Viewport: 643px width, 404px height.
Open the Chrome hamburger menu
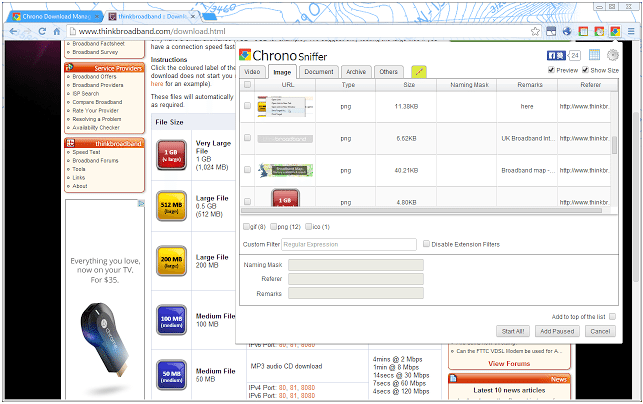pyautogui.click(x=631, y=31)
